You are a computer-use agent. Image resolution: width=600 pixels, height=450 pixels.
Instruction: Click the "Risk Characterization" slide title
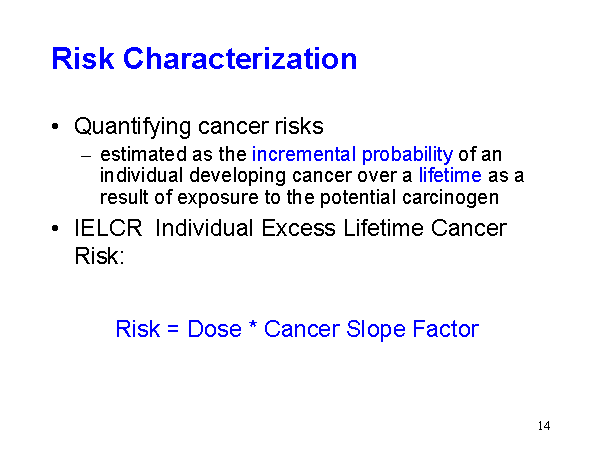point(204,59)
